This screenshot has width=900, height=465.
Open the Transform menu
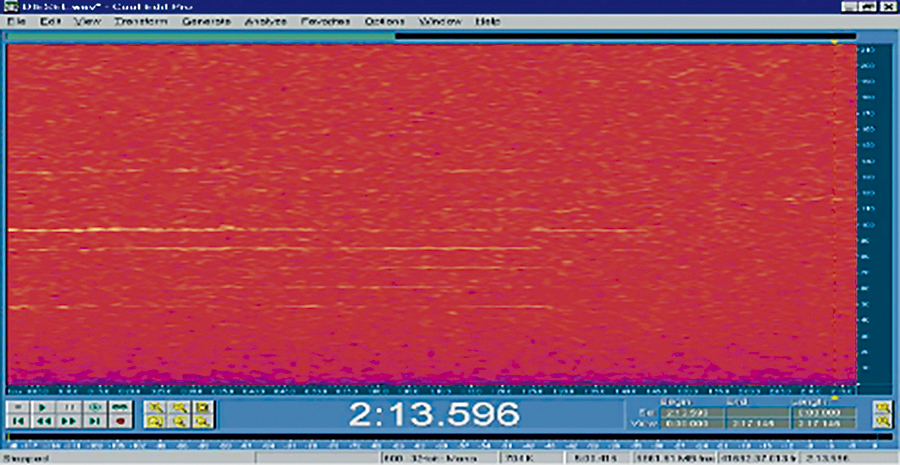pyautogui.click(x=141, y=22)
